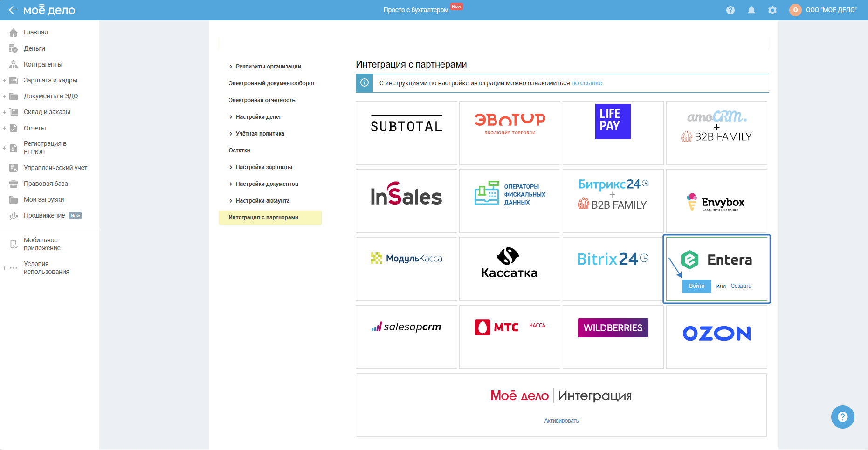Open Контрагенты section in sidebar
The width and height of the screenshot is (868, 450).
43,64
